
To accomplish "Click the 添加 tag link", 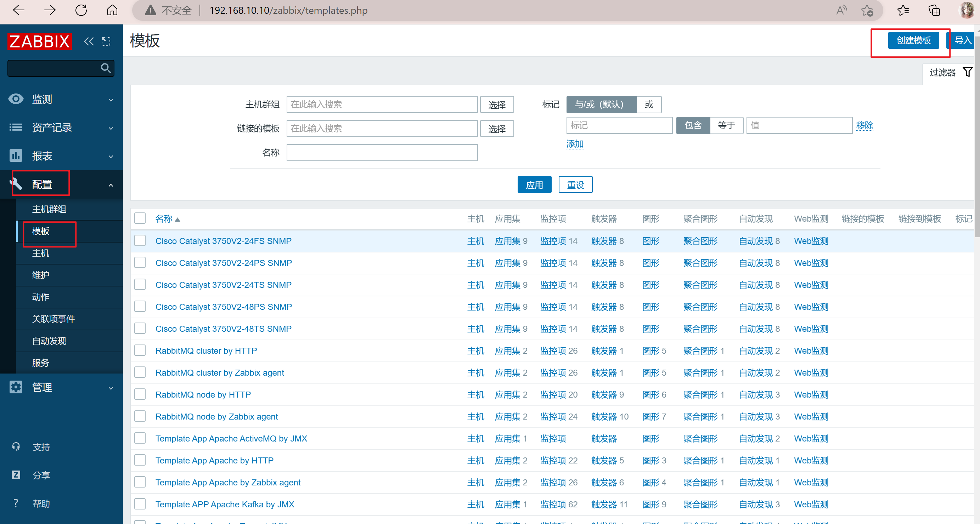I will pyautogui.click(x=574, y=144).
